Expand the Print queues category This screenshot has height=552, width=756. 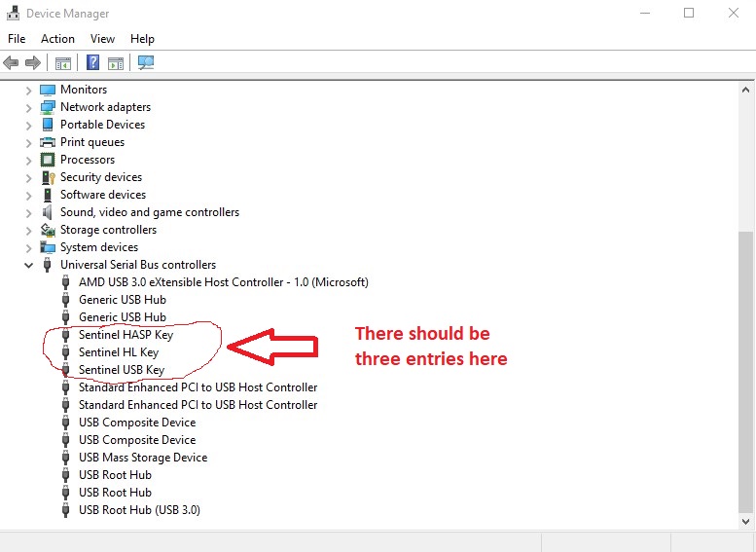(x=28, y=143)
